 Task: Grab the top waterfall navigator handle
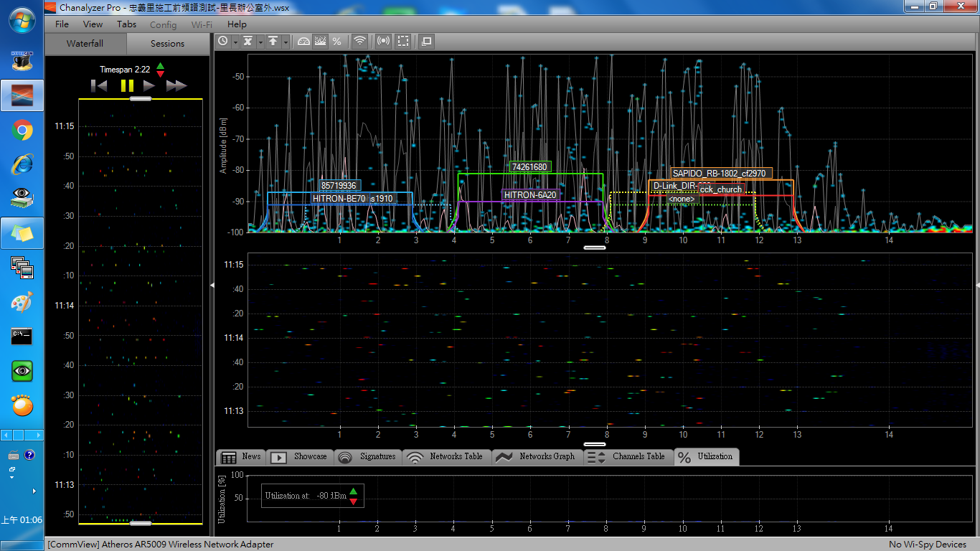(x=141, y=99)
